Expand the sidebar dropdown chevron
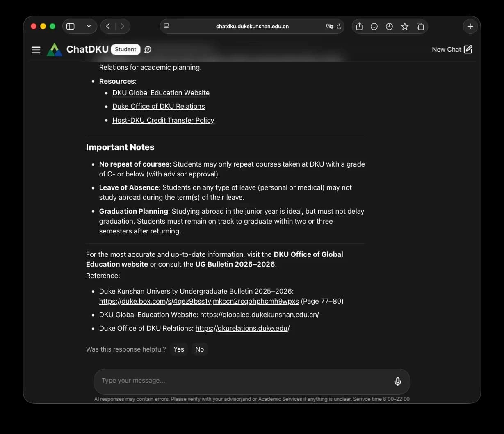The image size is (504, 434). pyautogui.click(x=89, y=26)
